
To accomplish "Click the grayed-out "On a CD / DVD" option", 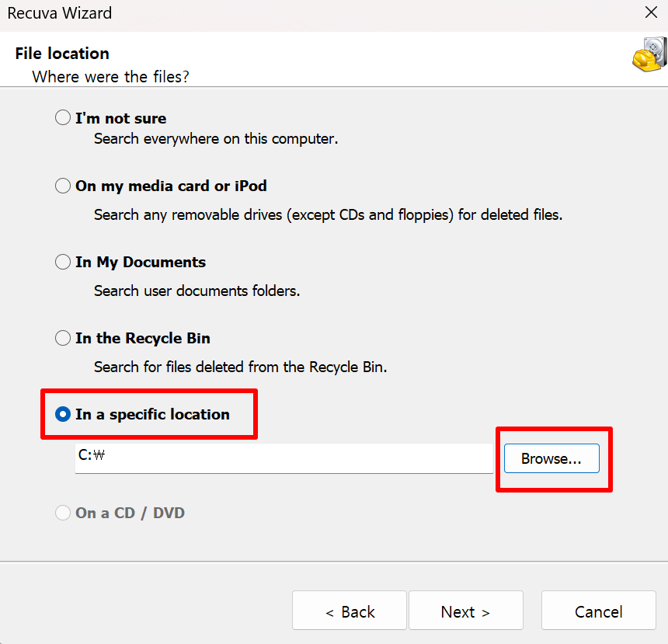I will pos(62,513).
